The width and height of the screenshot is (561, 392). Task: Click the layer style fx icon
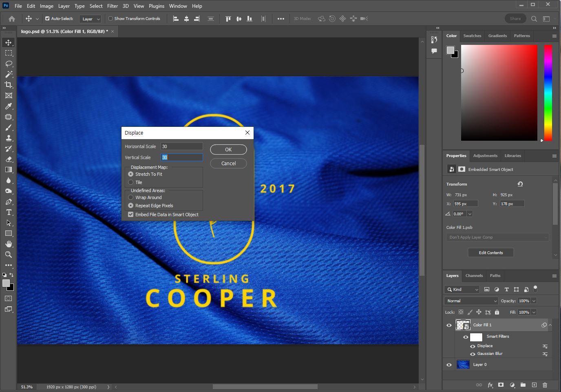pos(490,385)
